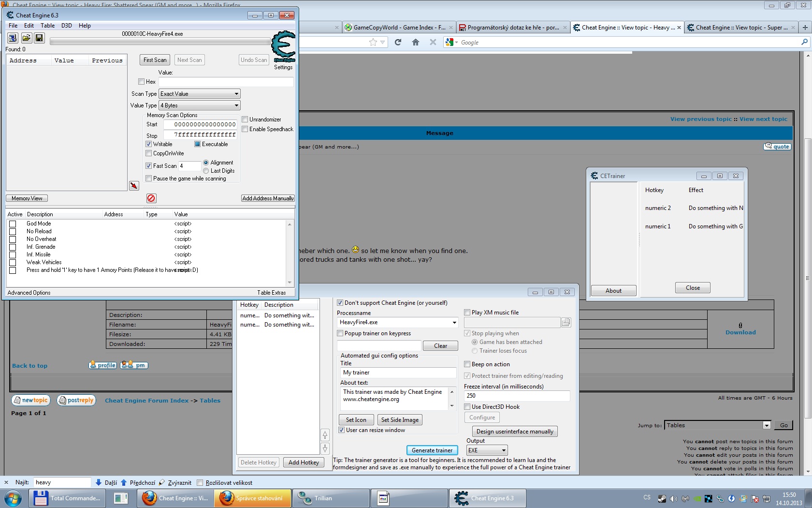Browse for an XM music file

(x=566, y=322)
